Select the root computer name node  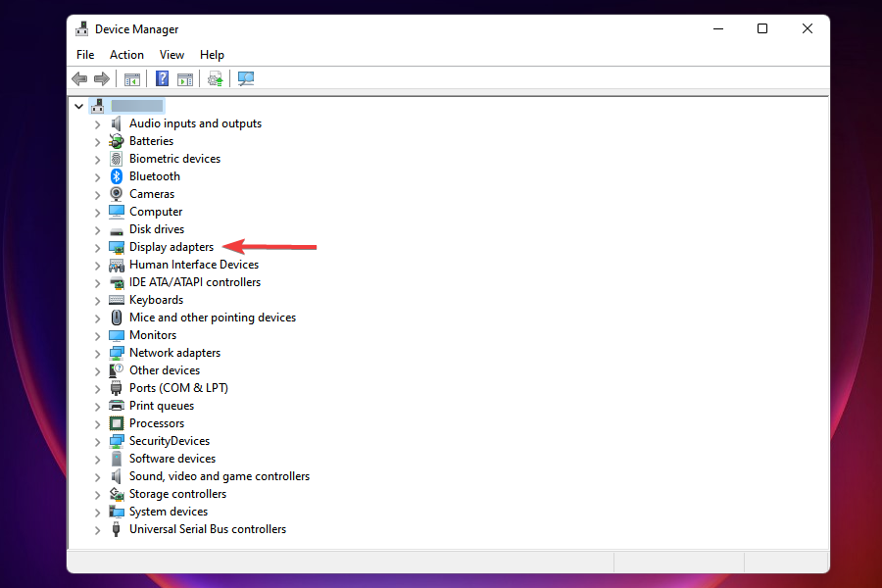(x=137, y=106)
